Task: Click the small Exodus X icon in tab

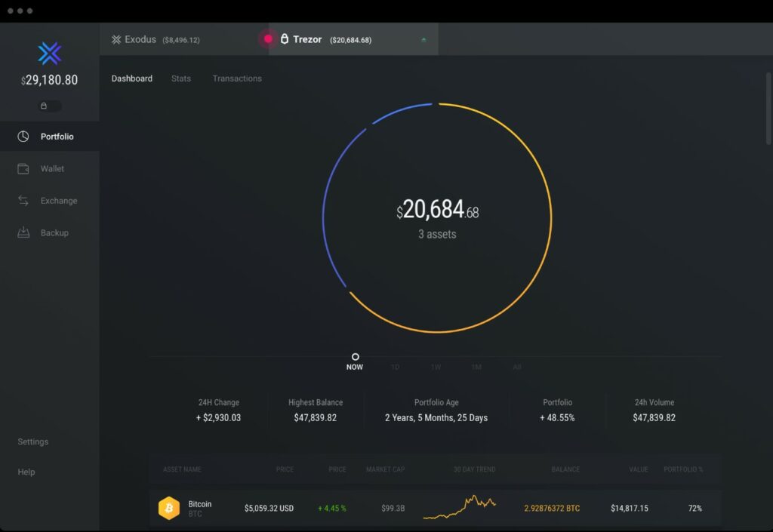Action: [116, 39]
